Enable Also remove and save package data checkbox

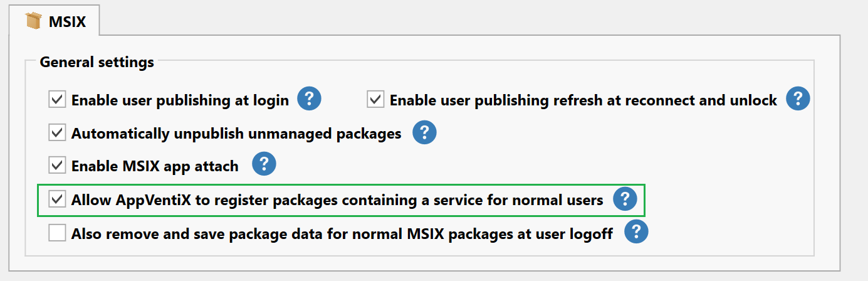coord(57,233)
